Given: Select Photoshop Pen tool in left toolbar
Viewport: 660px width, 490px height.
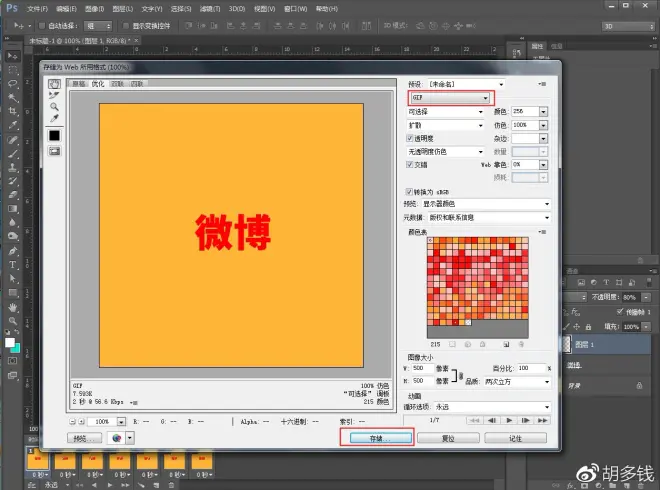Looking at the screenshot, I should click(x=13, y=251).
